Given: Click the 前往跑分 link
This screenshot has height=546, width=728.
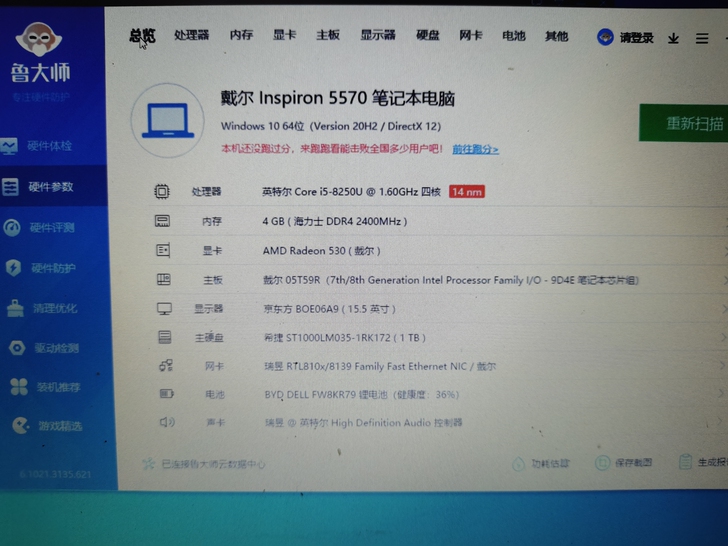Looking at the screenshot, I should (475, 149).
